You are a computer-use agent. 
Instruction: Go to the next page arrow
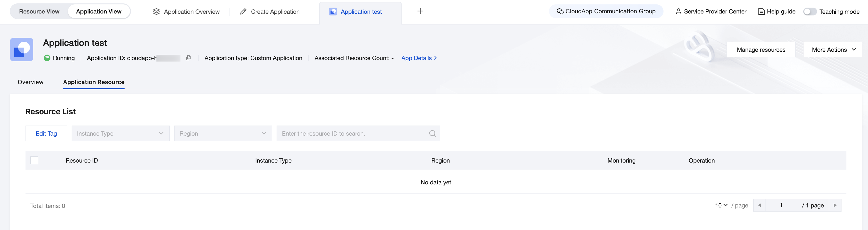(835, 205)
